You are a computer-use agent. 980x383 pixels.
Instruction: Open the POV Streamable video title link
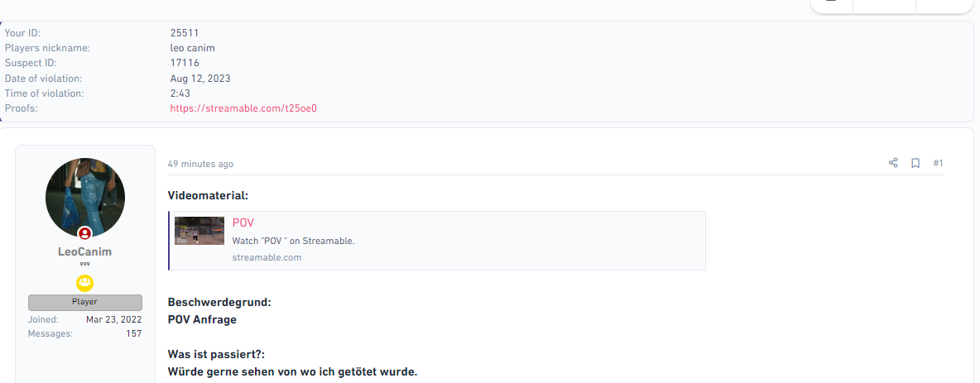(x=243, y=223)
